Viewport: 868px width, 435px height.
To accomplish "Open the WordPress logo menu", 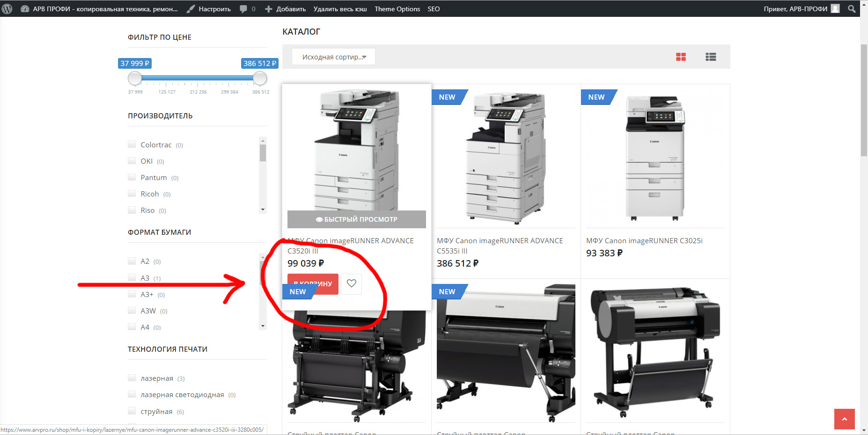I will point(7,8).
